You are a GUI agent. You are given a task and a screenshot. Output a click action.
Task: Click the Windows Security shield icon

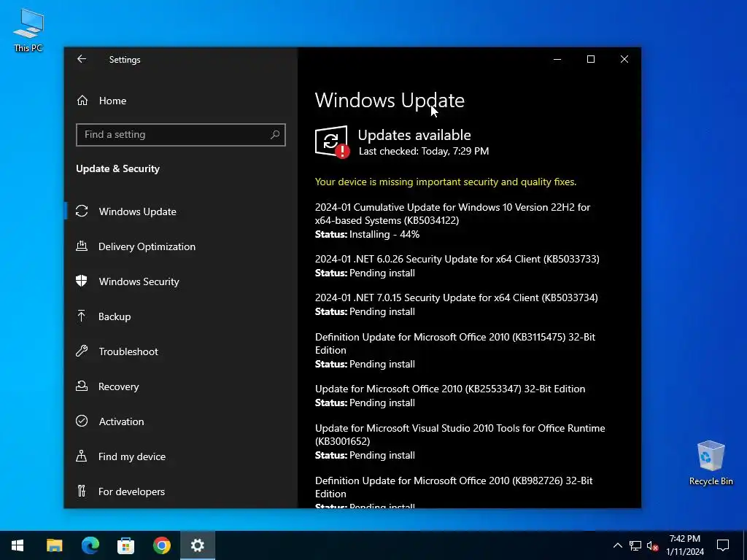coord(82,281)
